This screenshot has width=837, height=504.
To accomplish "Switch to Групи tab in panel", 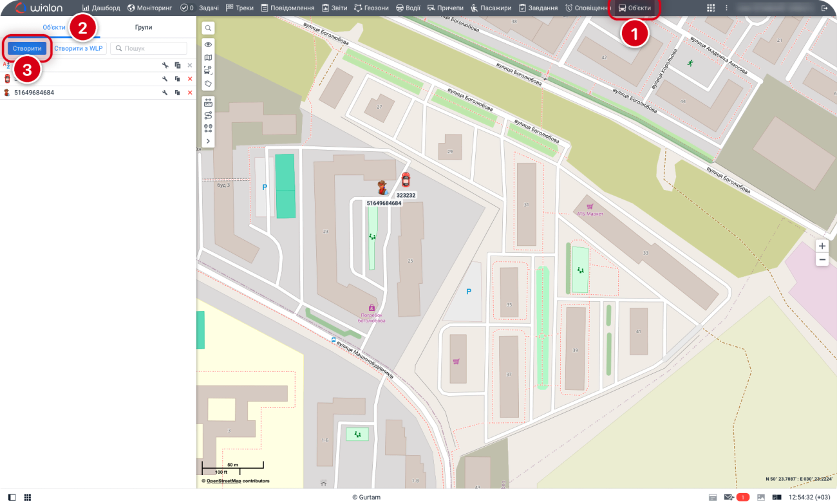I will click(x=144, y=28).
